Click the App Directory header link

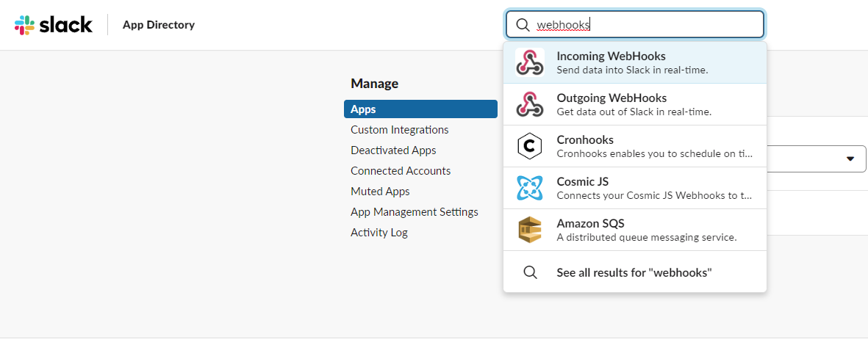pyautogui.click(x=159, y=25)
